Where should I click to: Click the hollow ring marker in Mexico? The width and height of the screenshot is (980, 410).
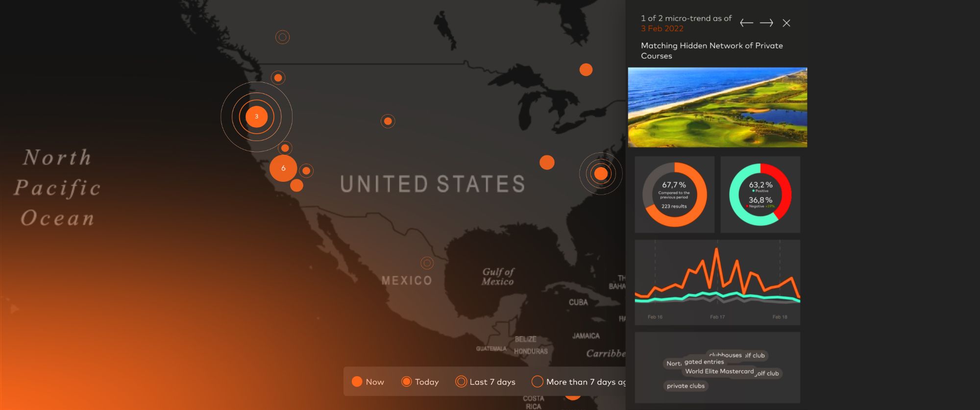click(x=427, y=263)
